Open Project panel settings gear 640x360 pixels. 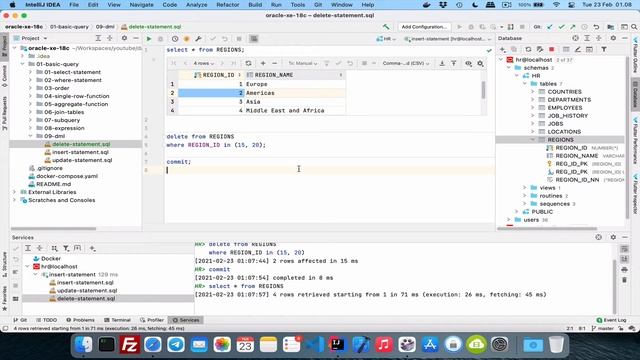pyautogui.click(x=124, y=38)
